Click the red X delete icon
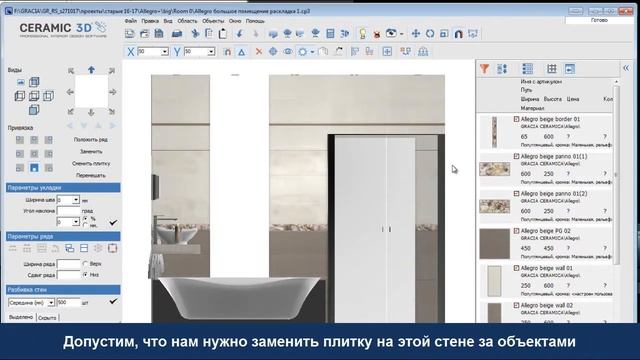The height and width of the screenshot is (360, 640). [x=259, y=51]
